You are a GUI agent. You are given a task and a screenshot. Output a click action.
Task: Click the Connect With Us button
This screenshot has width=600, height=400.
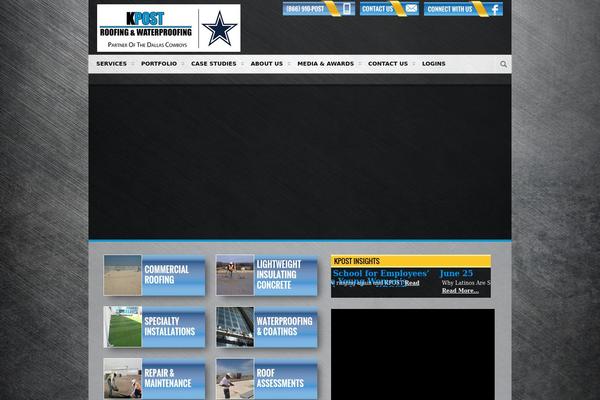[x=463, y=9]
